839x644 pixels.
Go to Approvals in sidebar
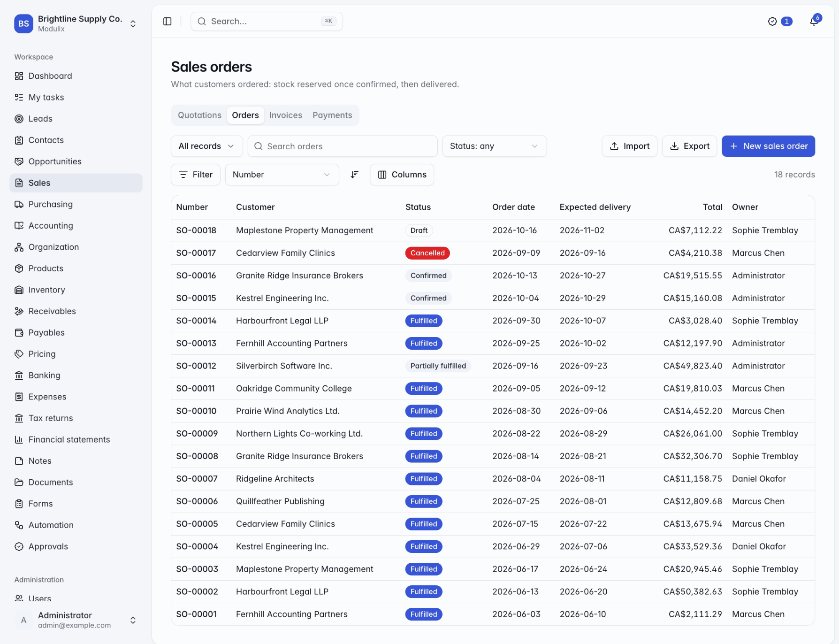click(x=76, y=546)
